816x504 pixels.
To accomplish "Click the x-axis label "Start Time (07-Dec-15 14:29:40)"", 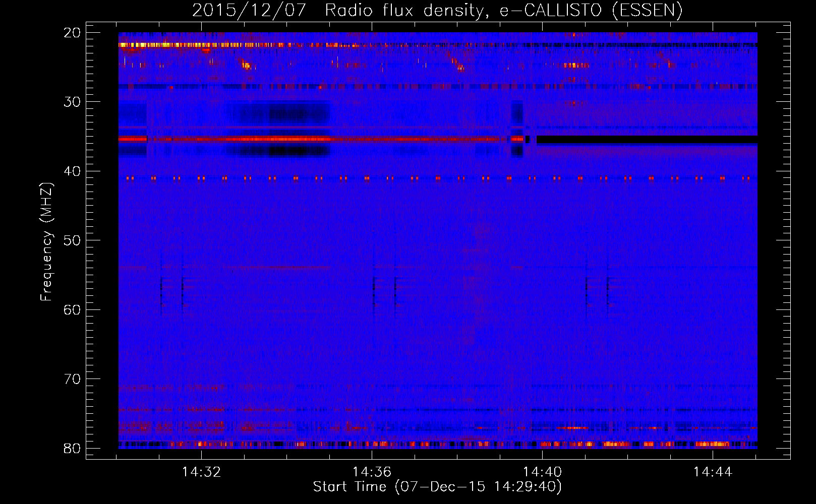I will coord(437,487).
